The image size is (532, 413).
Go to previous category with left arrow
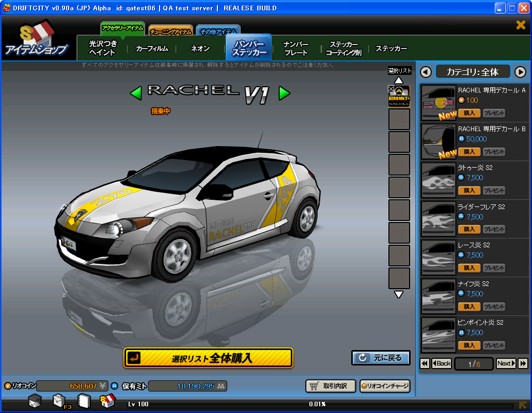426,72
